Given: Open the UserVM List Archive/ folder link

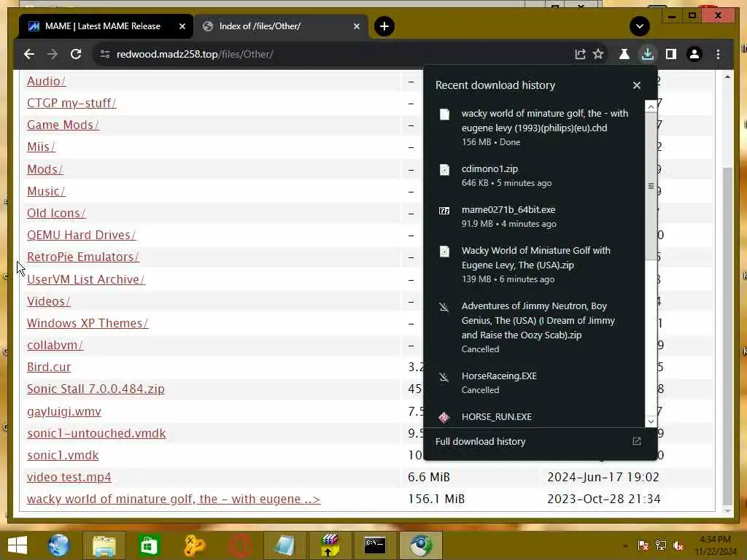Looking at the screenshot, I should point(86,279).
